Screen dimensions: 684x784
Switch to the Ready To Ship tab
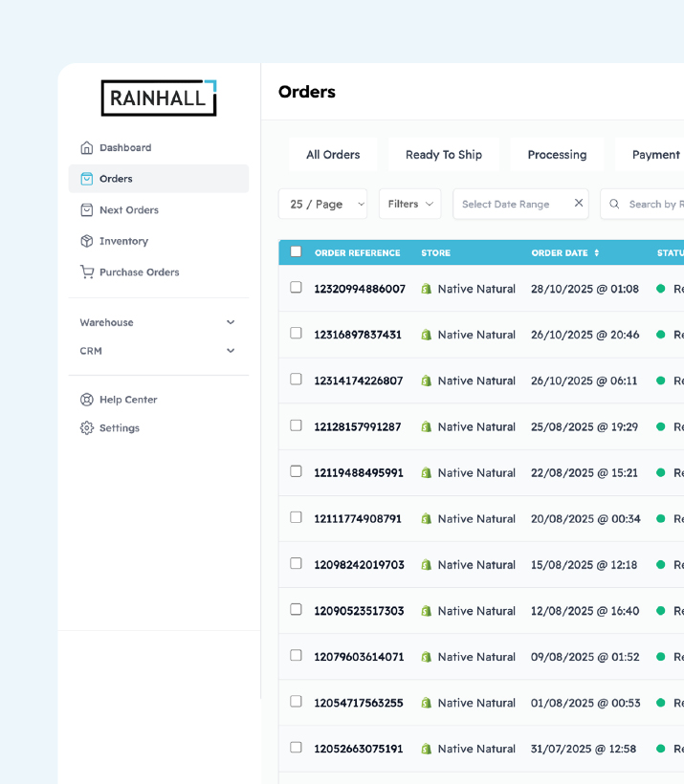coord(443,155)
